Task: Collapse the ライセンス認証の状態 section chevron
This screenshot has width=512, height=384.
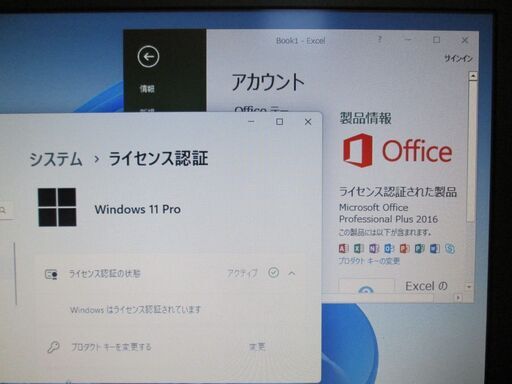Action: point(292,273)
